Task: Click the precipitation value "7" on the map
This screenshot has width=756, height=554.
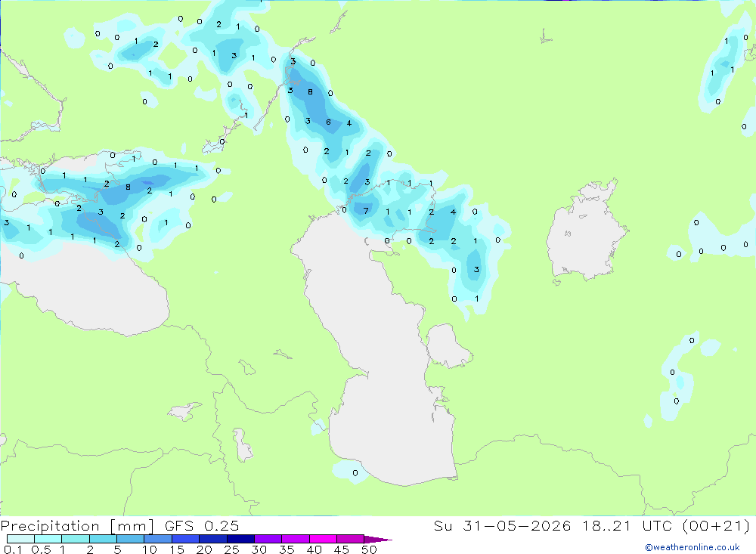Action: [366, 211]
